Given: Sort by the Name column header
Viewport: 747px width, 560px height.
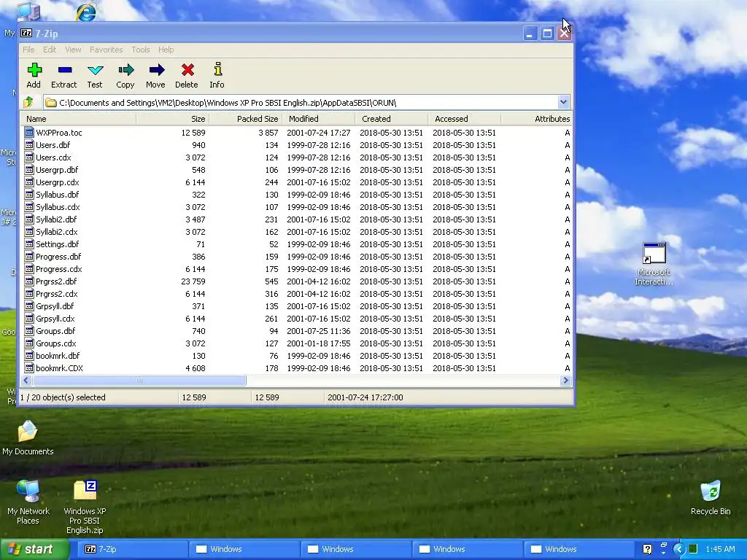Looking at the screenshot, I should click(x=78, y=119).
